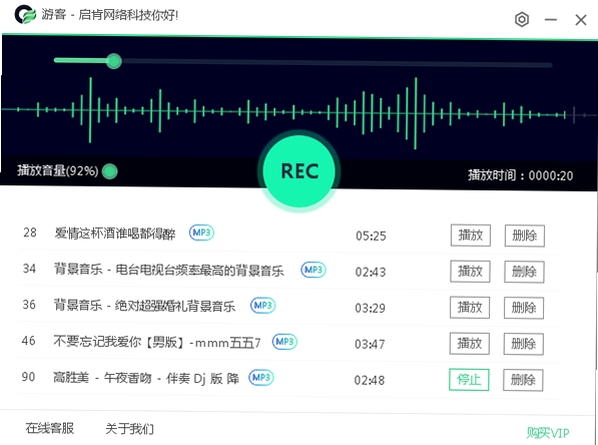Open the hexagon settings icon
This screenshot has width=598, height=445.
pyautogui.click(x=522, y=19)
